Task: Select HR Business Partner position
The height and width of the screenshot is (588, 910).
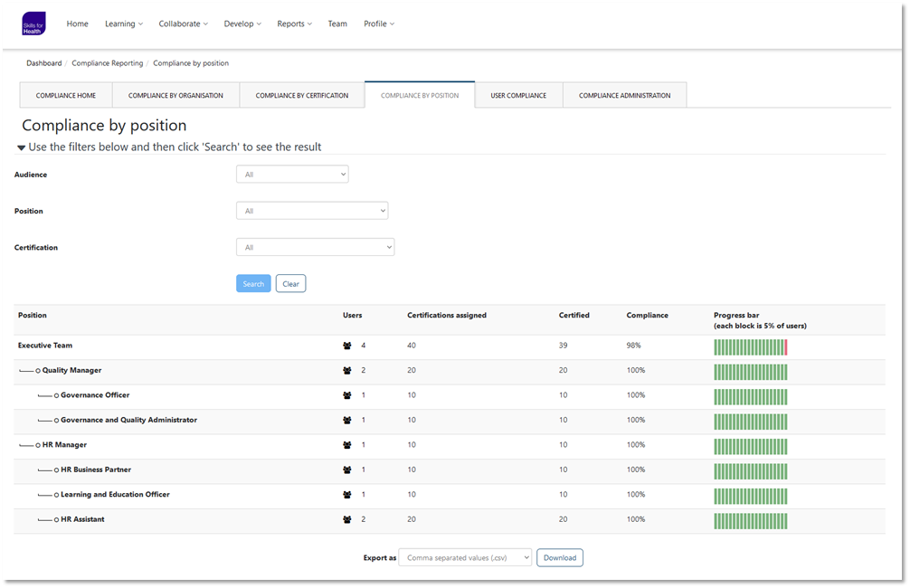Action: [96, 470]
